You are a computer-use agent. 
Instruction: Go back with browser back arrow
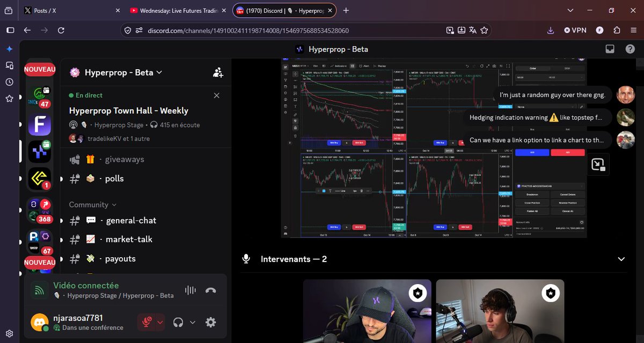[x=27, y=31]
